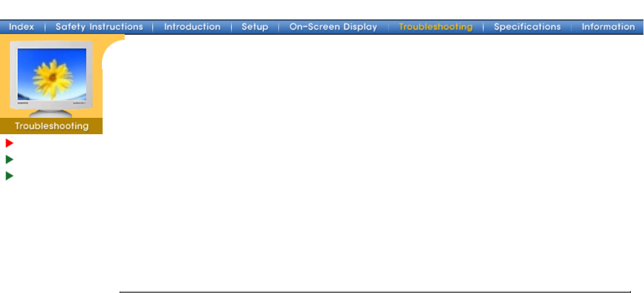Open the Specifications tab

(527, 27)
